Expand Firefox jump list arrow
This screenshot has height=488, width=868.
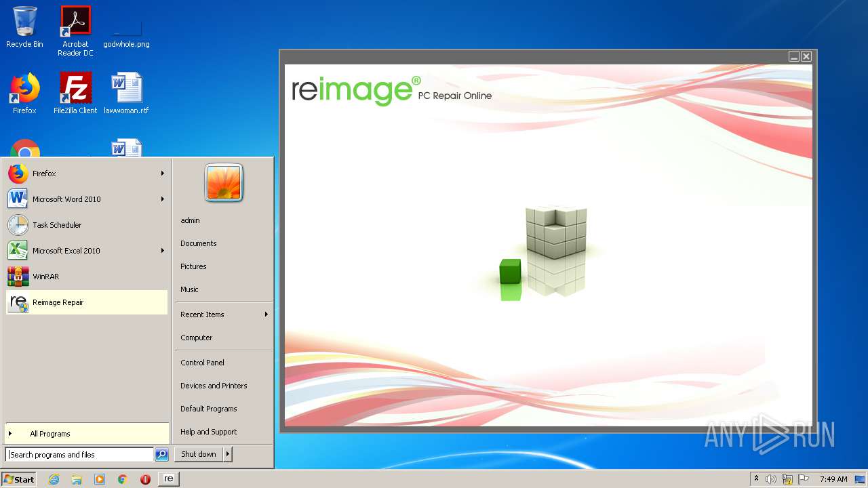163,174
